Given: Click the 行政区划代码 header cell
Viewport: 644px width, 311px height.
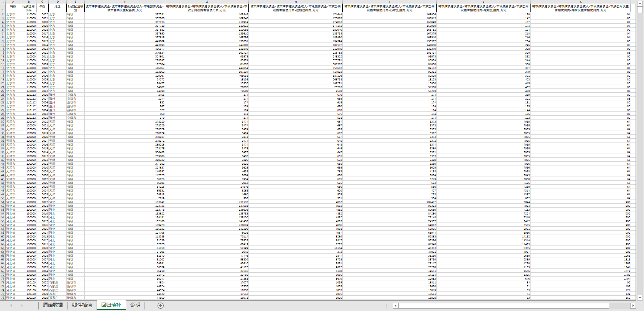Looking at the screenshot, I should coord(29,8).
